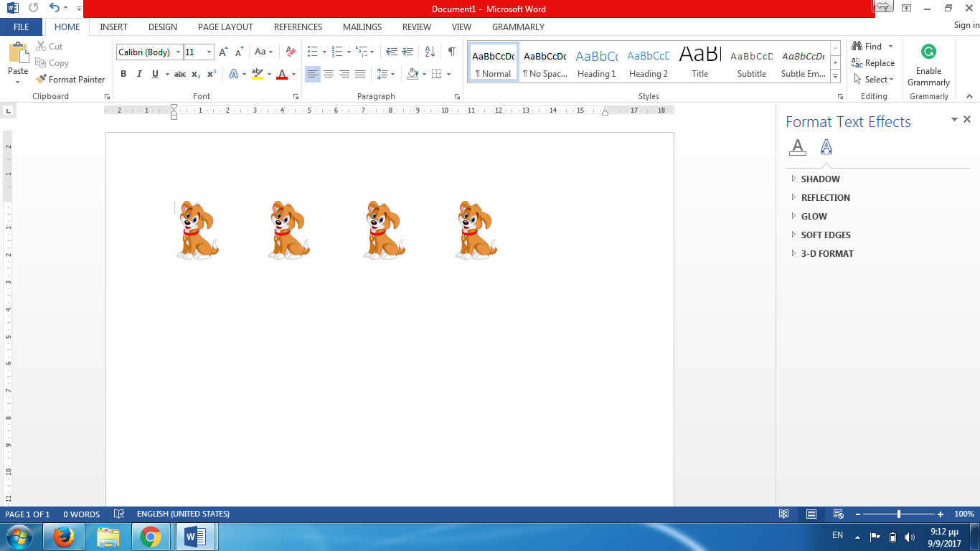Click the Multilevel List icon
980x551 pixels.
tap(362, 52)
